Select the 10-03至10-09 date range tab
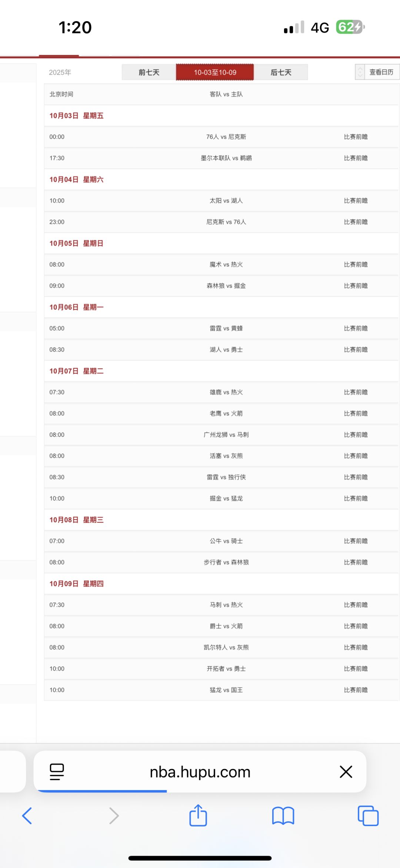Image resolution: width=400 pixels, height=868 pixels. click(215, 72)
